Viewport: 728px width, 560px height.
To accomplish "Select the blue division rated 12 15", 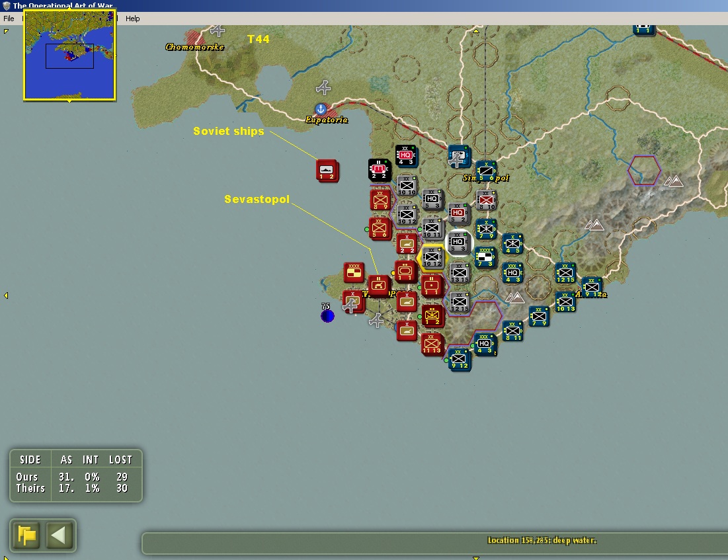I will pyautogui.click(x=565, y=272).
